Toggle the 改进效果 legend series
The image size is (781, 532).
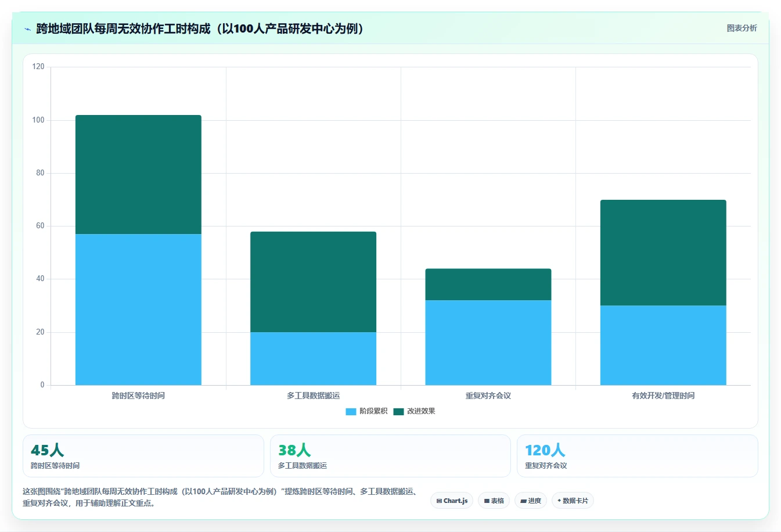414,411
